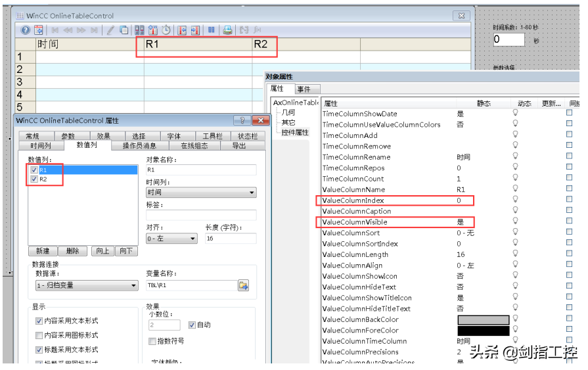This screenshot has width=588, height=370.
Task: Switch to the 时间列 tab
Action: (41, 146)
